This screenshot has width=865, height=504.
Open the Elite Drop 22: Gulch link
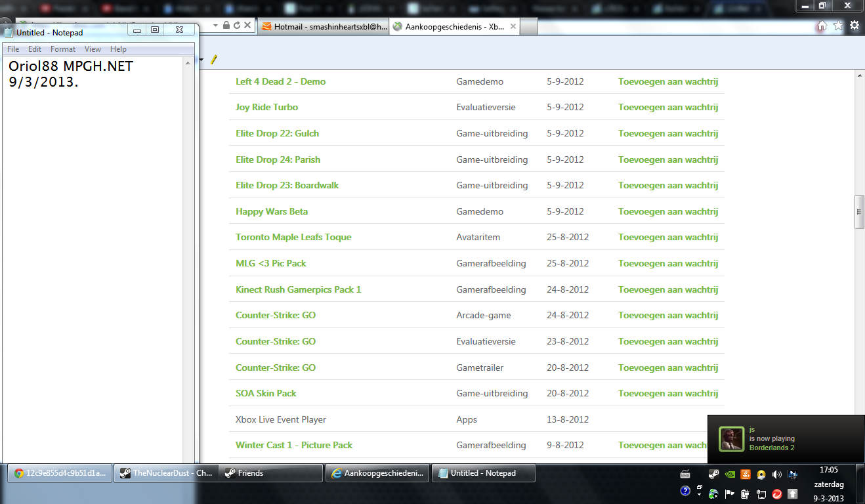278,133
